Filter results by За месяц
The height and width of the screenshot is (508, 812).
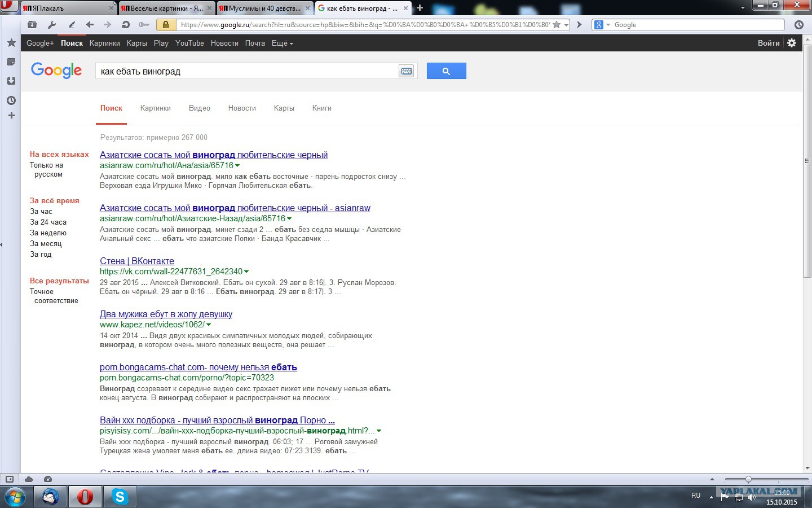(x=46, y=244)
